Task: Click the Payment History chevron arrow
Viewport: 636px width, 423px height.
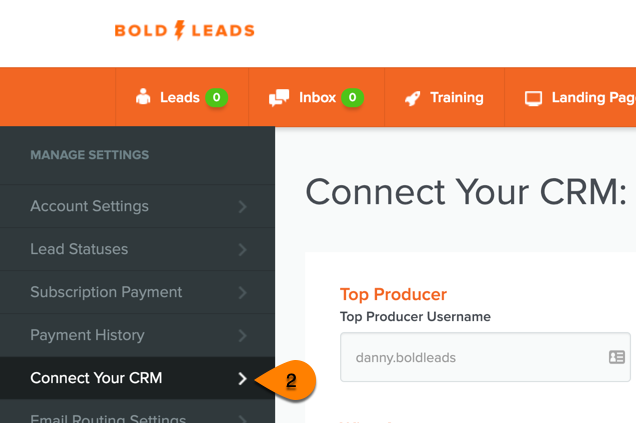Action: tap(242, 335)
